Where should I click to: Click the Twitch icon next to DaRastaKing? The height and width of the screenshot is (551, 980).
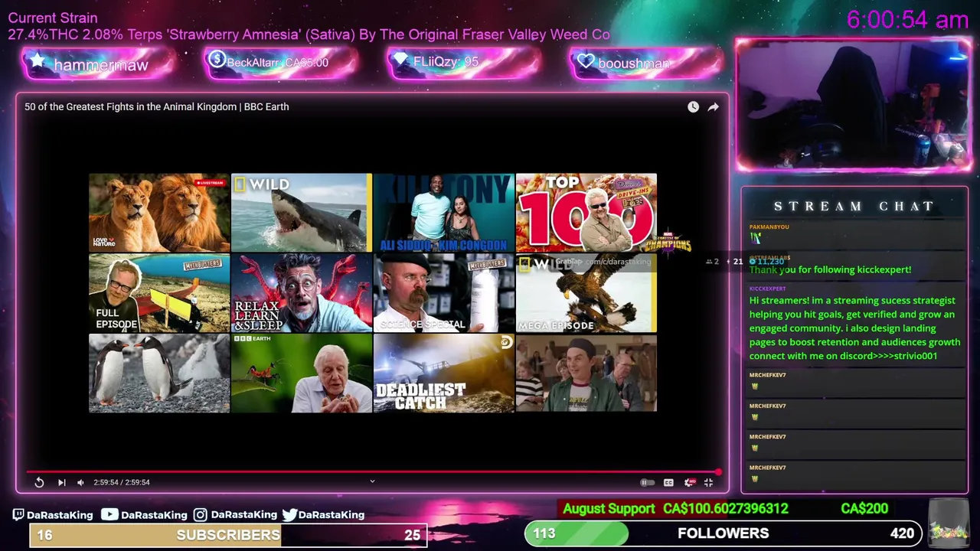[x=18, y=515]
